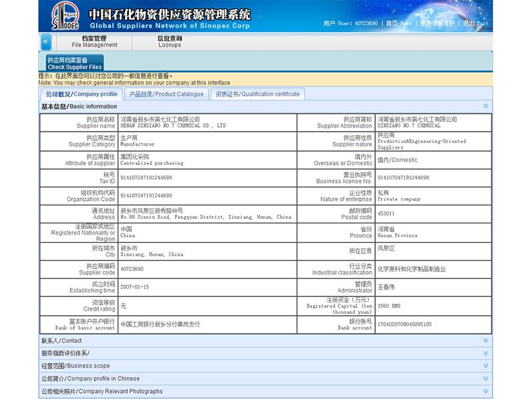
Task: Open the 信息维护 link in the header
Action: (x=437, y=23)
